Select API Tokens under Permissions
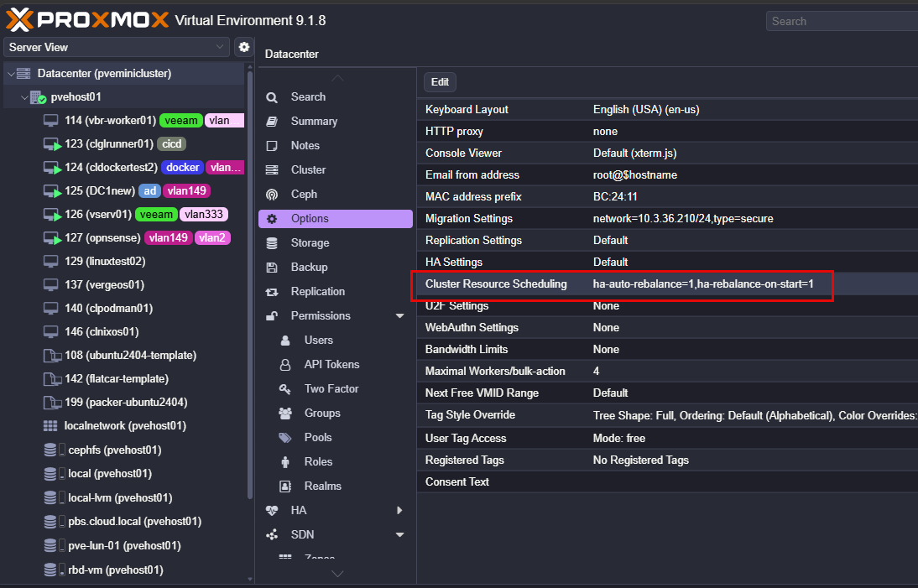This screenshot has height=588, width=918. (x=331, y=365)
